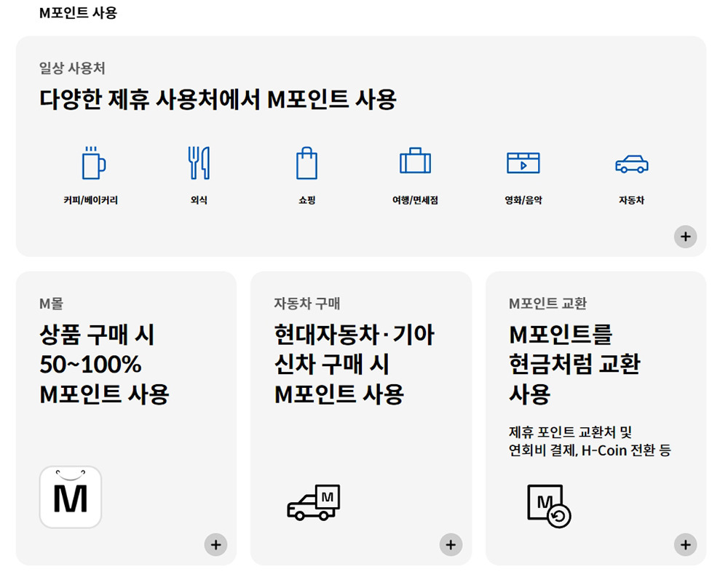Click the 다양한 제휴 사용처에서 M포인트 사용 heading
The image size is (728, 588).
tap(218, 99)
